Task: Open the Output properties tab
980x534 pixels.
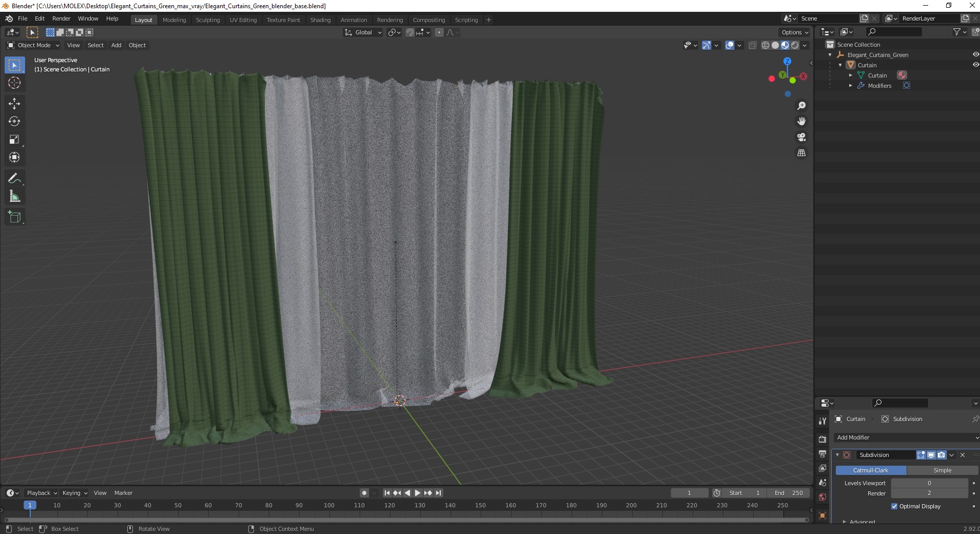Action: pos(822,454)
